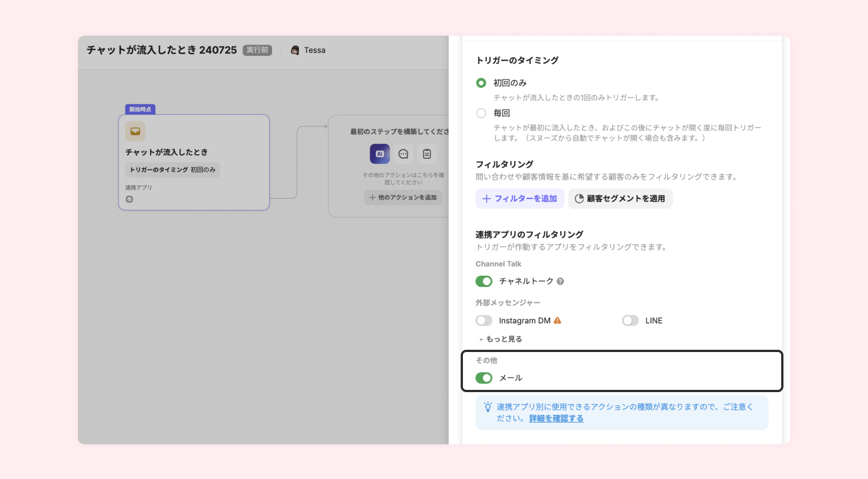Turn off the メール toggle
Image resolution: width=868 pixels, height=479 pixels.
(x=484, y=378)
